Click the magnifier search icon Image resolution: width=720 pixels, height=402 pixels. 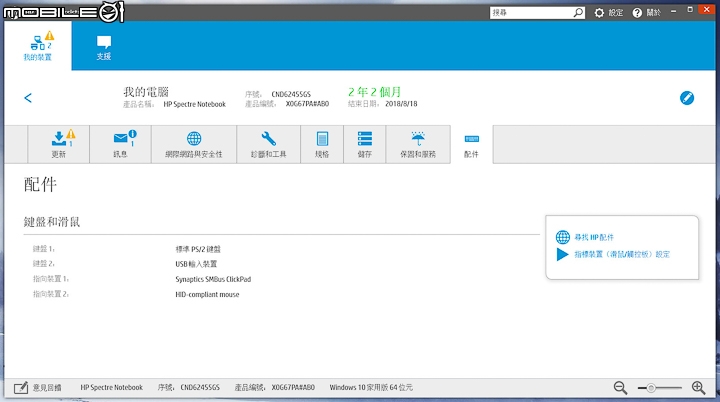(579, 13)
